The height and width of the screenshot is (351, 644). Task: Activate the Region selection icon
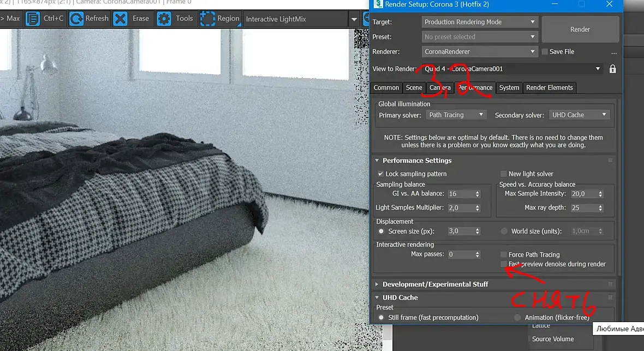pos(207,19)
